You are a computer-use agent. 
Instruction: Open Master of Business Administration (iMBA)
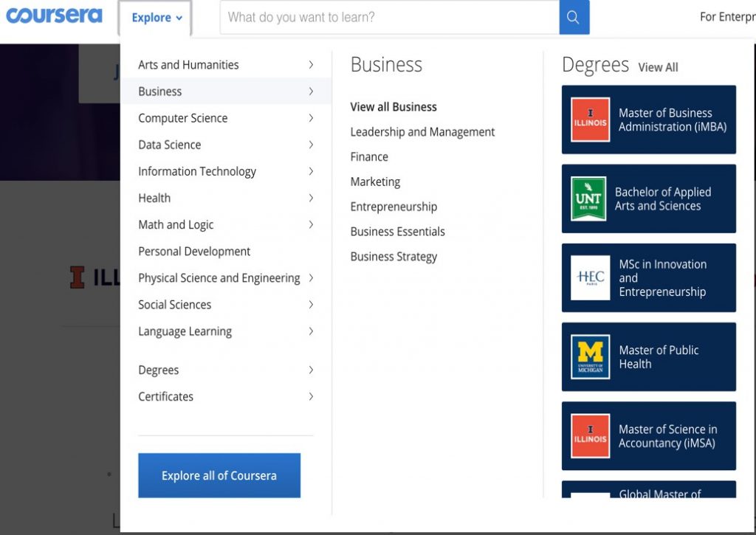point(648,120)
